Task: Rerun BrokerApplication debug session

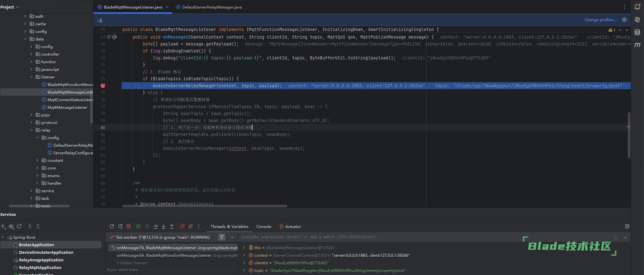Action: (x=112, y=226)
